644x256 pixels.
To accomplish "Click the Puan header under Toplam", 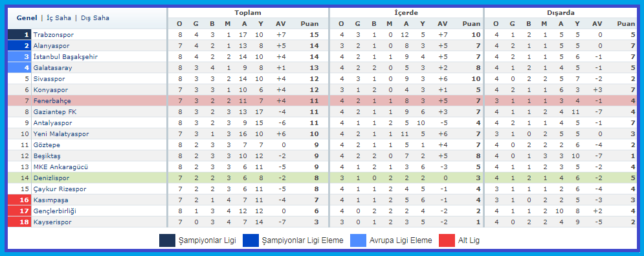I will pos(309,24).
